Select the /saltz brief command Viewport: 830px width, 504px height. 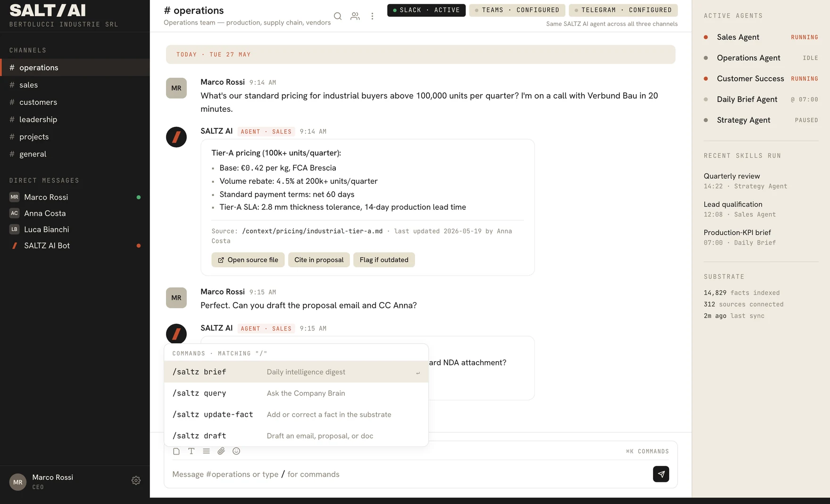[296, 372]
